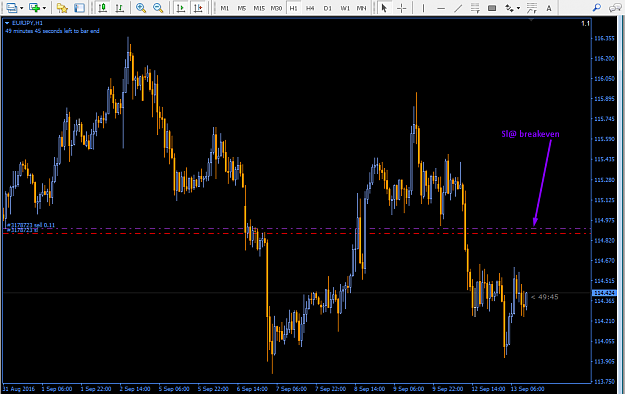Click the 'Sl@ breakeven' text label
This screenshot has height=394, width=625.
pyautogui.click(x=530, y=134)
